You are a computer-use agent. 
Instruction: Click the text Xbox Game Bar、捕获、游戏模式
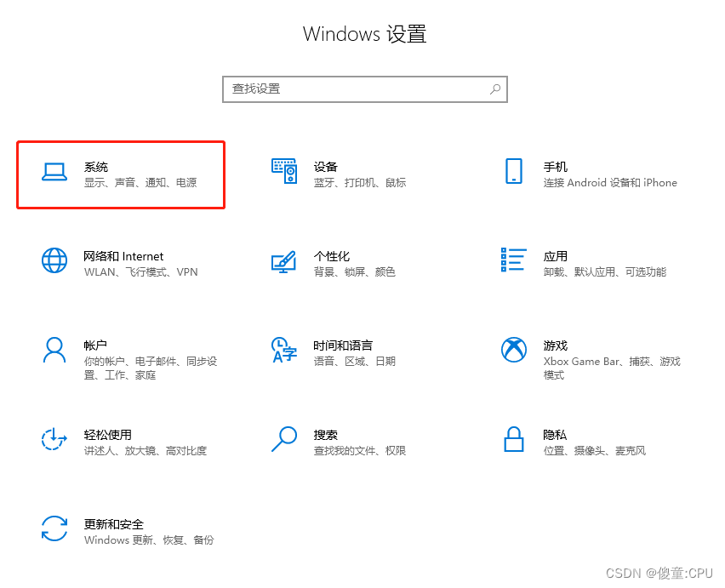(612, 368)
